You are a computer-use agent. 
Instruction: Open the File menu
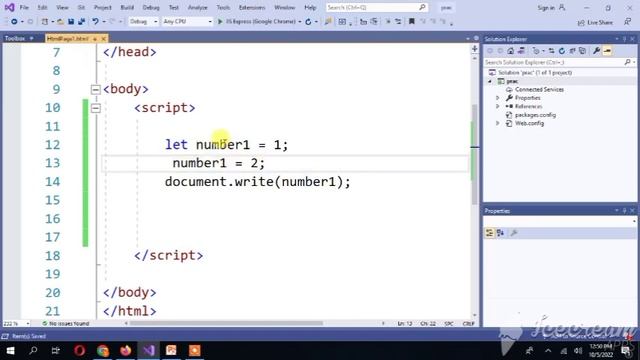coord(24,7)
